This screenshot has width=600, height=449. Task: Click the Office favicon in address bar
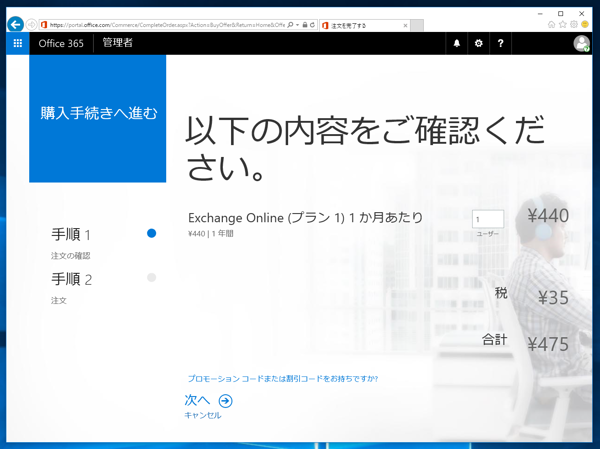coord(44,25)
